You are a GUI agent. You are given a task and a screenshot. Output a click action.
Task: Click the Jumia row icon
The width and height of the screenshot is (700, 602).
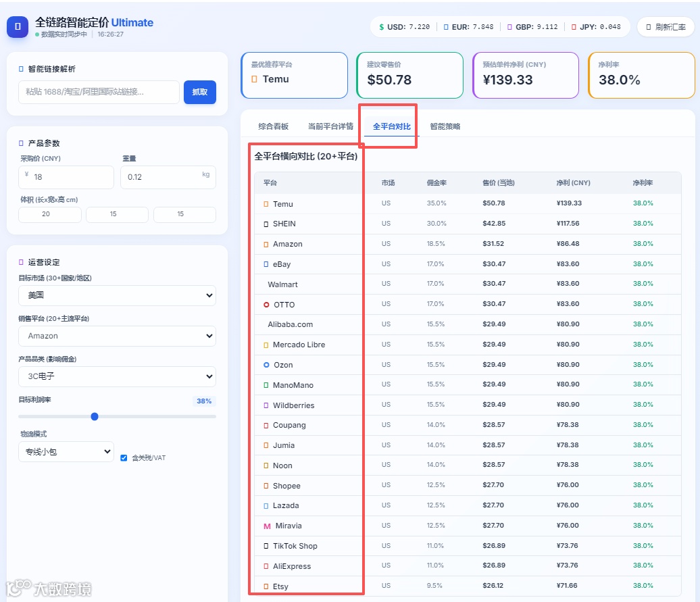click(266, 445)
